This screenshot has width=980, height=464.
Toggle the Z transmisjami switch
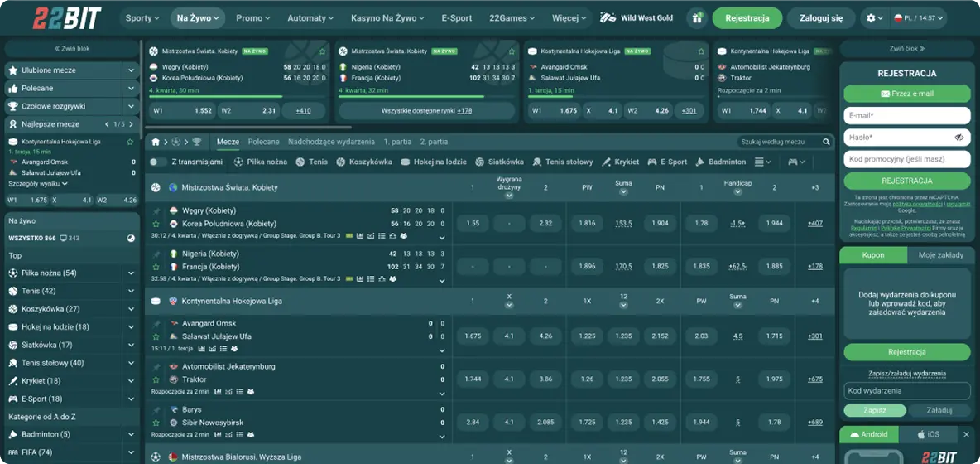point(158,162)
